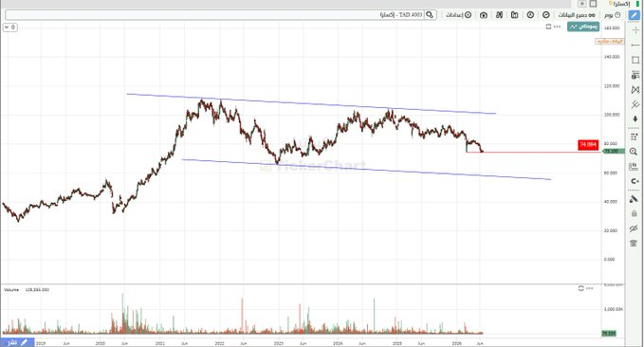Click the circled up-arrow toolbar icon
This screenshot has width=644, height=347.
pyautogui.click(x=530, y=15)
